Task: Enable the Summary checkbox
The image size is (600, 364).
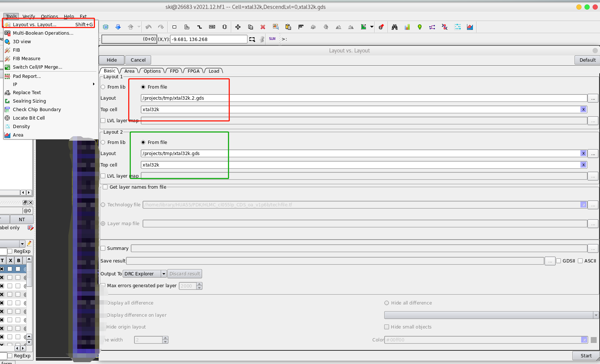Action: 103,248
